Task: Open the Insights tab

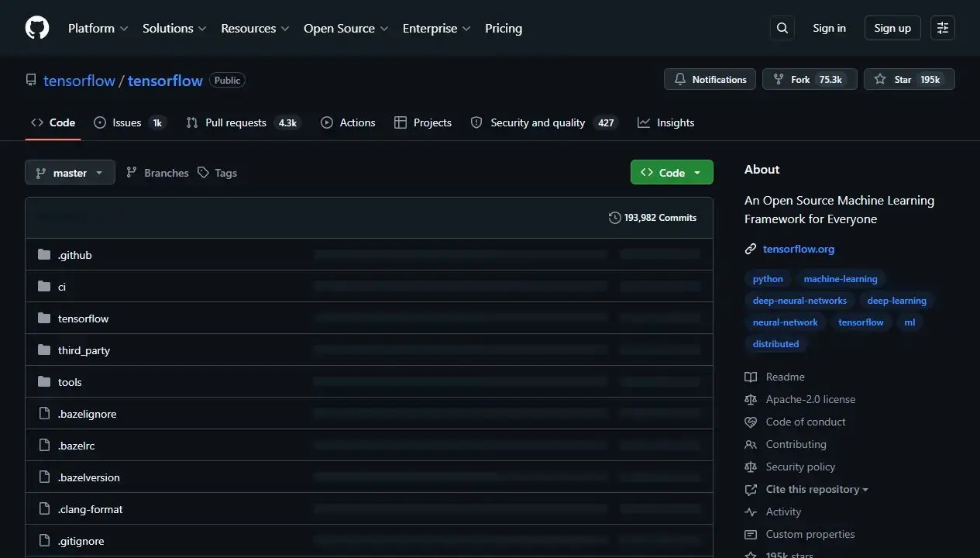Action: [665, 122]
